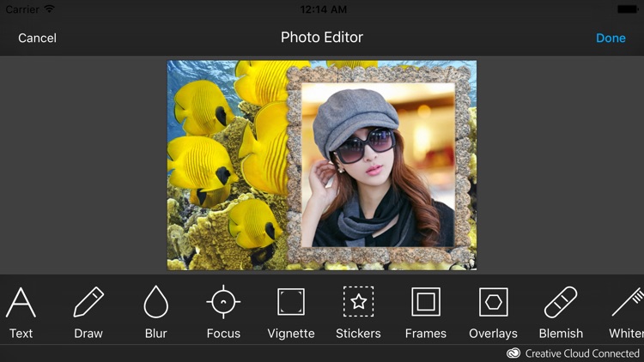
Task: Click the edited photo preview
Action: (x=322, y=165)
